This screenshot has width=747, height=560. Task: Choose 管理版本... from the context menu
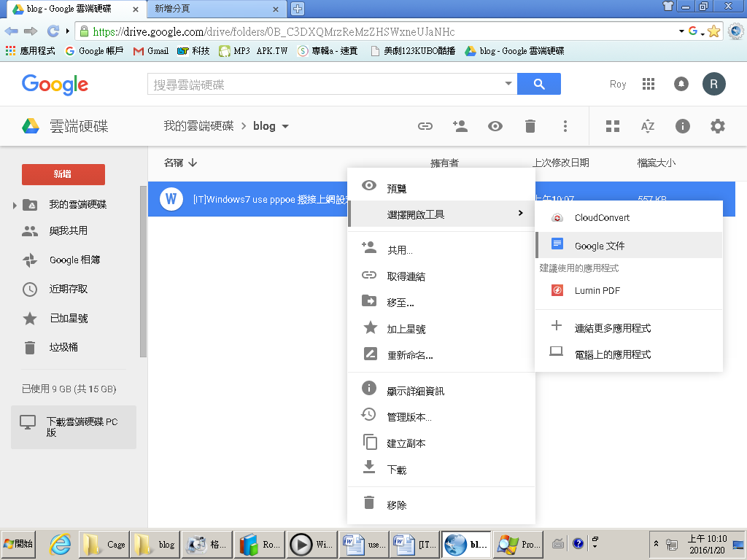(x=441, y=416)
